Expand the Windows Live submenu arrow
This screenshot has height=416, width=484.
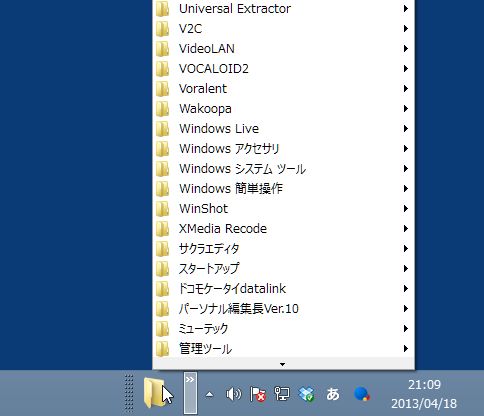(x=406, y=128)
